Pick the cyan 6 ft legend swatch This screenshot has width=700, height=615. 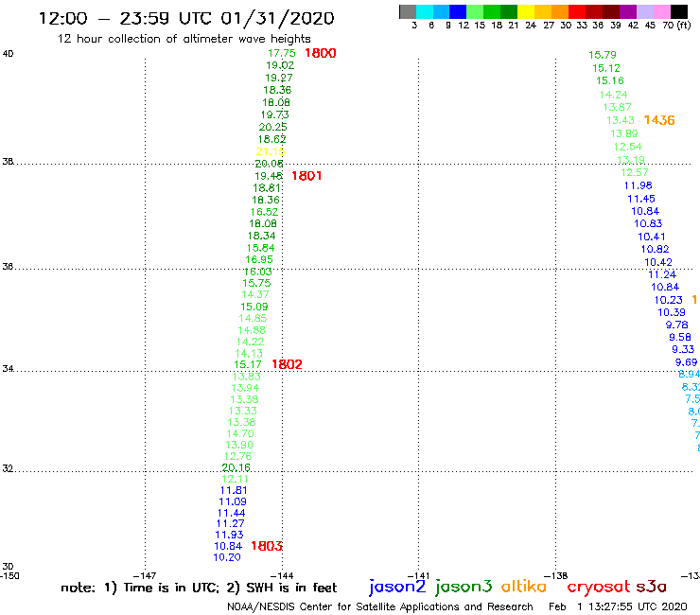click(425, 11)
